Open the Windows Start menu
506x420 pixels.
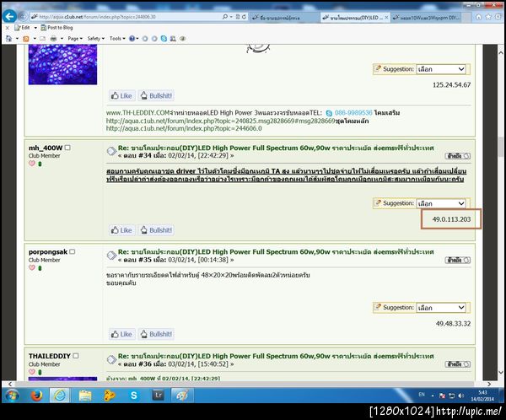[11, 396]
